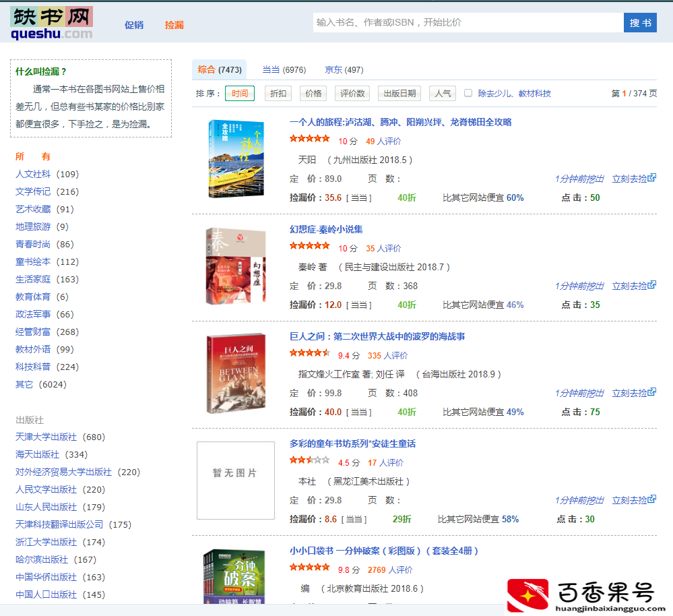The height and width of the screenshot is (616, 673).
Task: Sort results by 价格
Action: click(313, 93)
